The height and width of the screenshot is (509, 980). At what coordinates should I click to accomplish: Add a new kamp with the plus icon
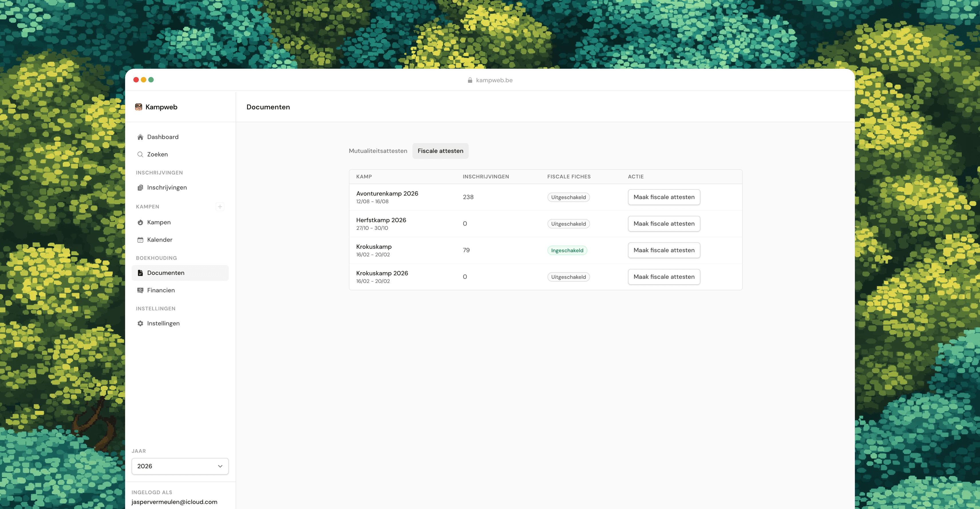pos(220,207)
